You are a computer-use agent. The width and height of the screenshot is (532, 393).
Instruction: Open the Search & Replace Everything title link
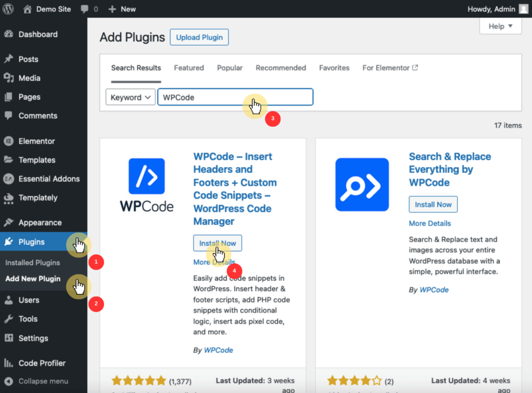click(x=450, y=170)
